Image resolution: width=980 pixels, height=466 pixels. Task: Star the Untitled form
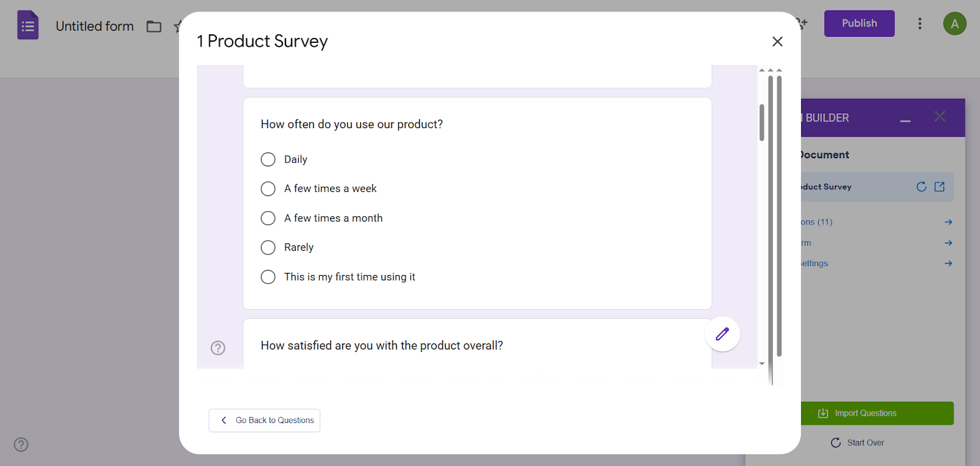[x=176, y=26]
